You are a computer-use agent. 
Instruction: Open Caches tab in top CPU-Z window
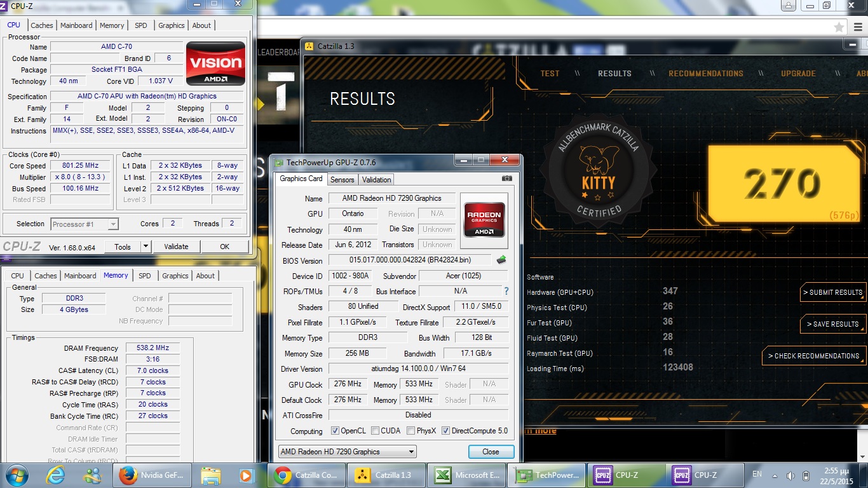[x=42, y=25]
